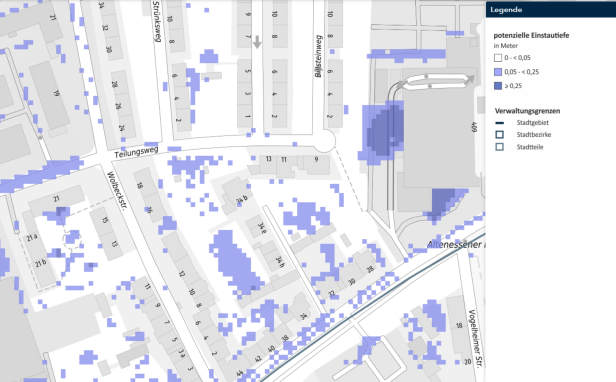Click the Stadtgebiet line symbol in legend
This screenshot has height=382, width=616.
[x=499, y=123]
